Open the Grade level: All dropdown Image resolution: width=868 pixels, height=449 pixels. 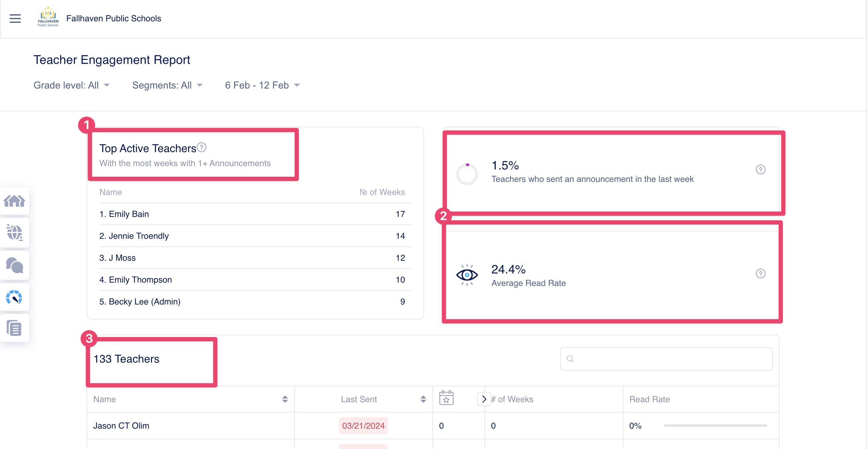(71, 85)
